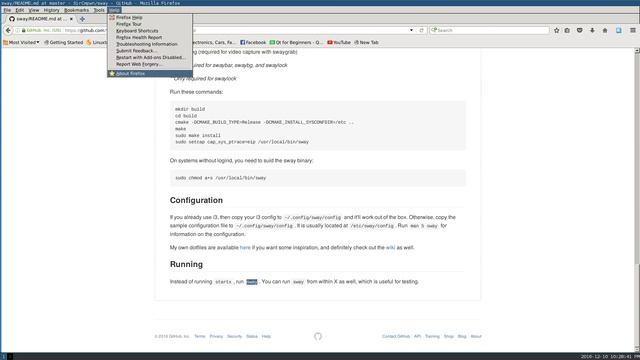Image resolution: width=640 pixels, height=360 pixels.
Task: Save page to Pocket
Action: click(580, 30)
